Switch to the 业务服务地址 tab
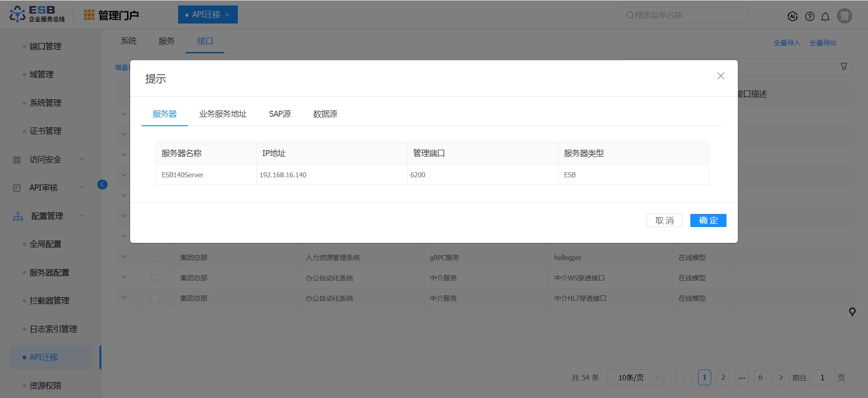 coord(223,114)
